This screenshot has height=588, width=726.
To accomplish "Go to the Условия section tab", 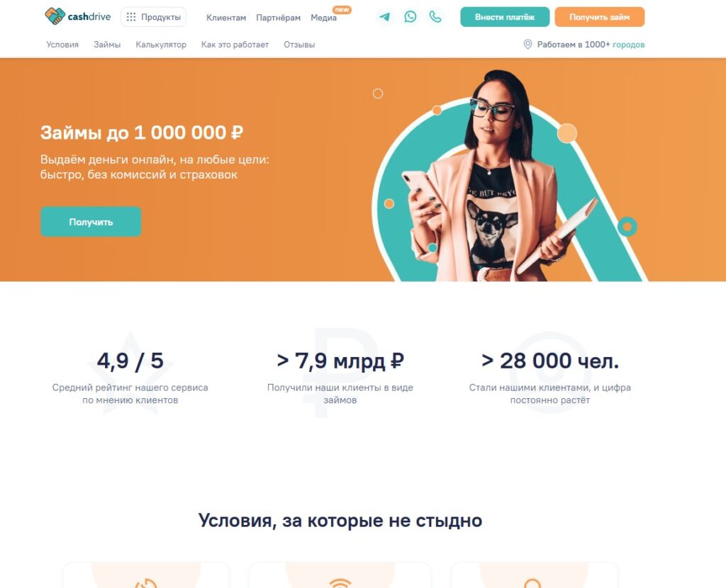I will coord(62,45).
